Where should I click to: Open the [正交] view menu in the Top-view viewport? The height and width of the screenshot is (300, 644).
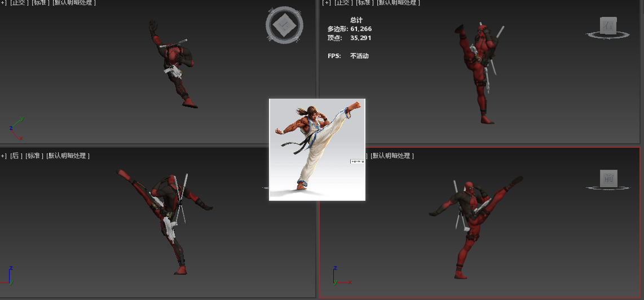(x=19, y=2)
